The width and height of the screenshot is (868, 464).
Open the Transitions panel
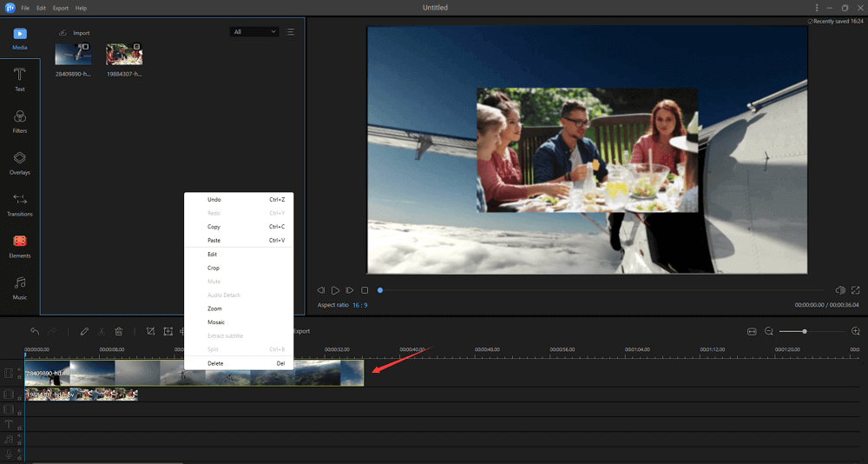coord(19,204)
